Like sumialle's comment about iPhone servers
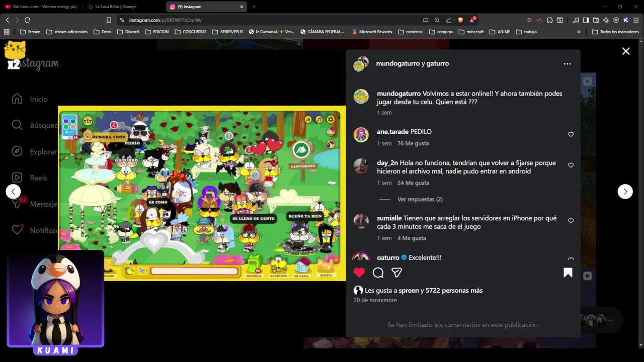The width and height of the screenshot is (644, 362). click(x=571, y=221)
